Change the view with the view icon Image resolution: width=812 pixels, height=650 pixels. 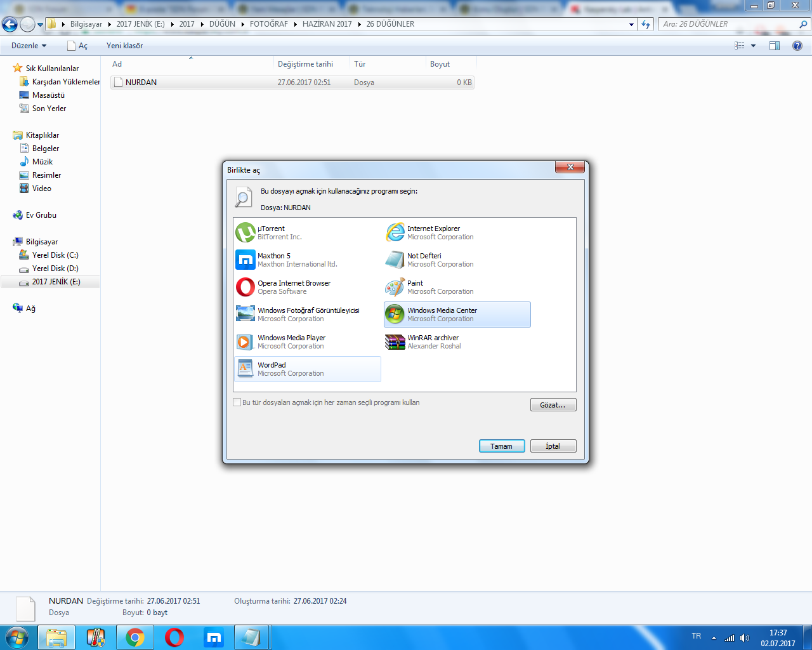point(740,46)
